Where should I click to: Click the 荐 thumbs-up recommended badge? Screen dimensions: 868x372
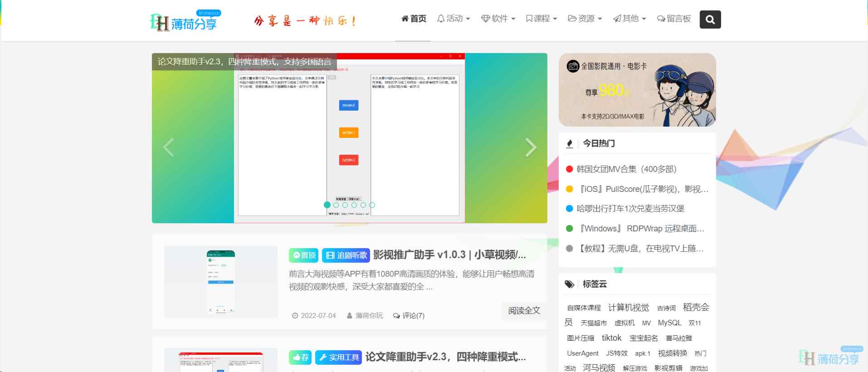click(x=300, y=357)
